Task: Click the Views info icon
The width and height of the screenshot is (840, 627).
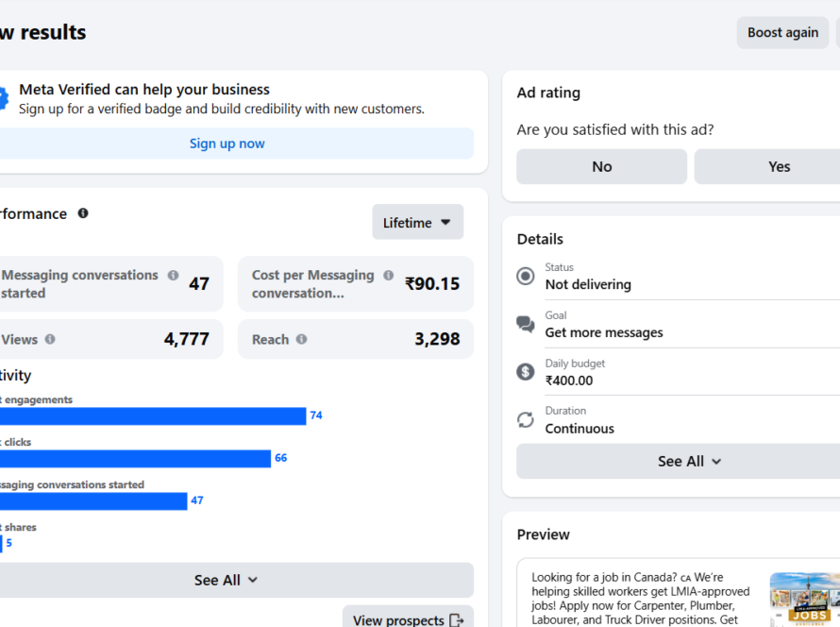Action: tap(50, 339)
